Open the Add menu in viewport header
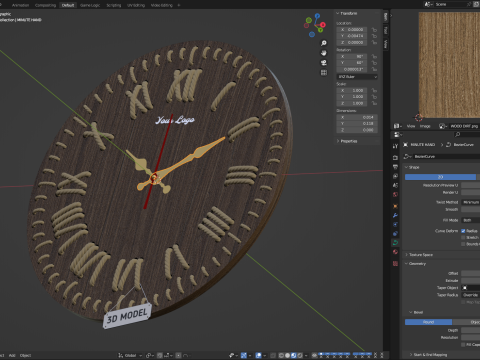 pyautogui.click(x=12, y=355)
